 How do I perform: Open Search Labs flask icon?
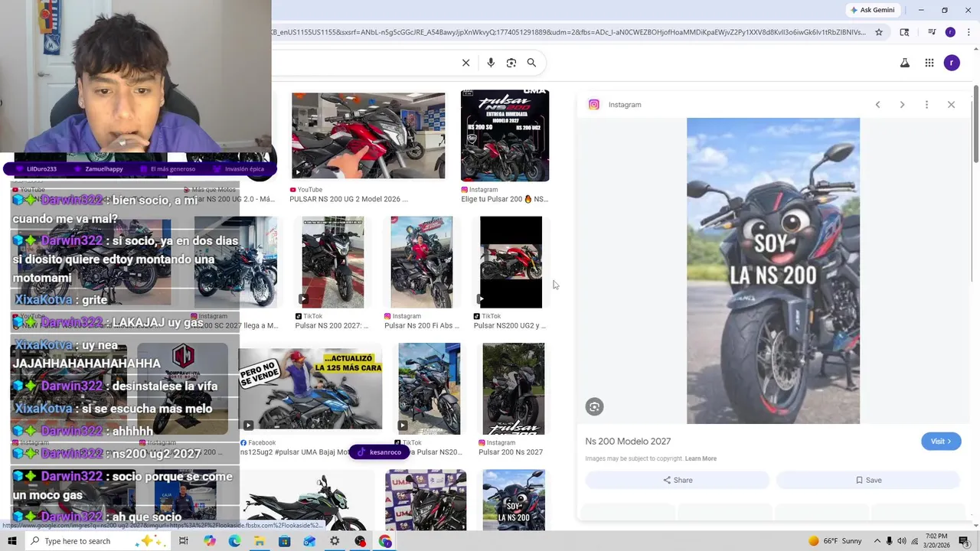(905, 63)
